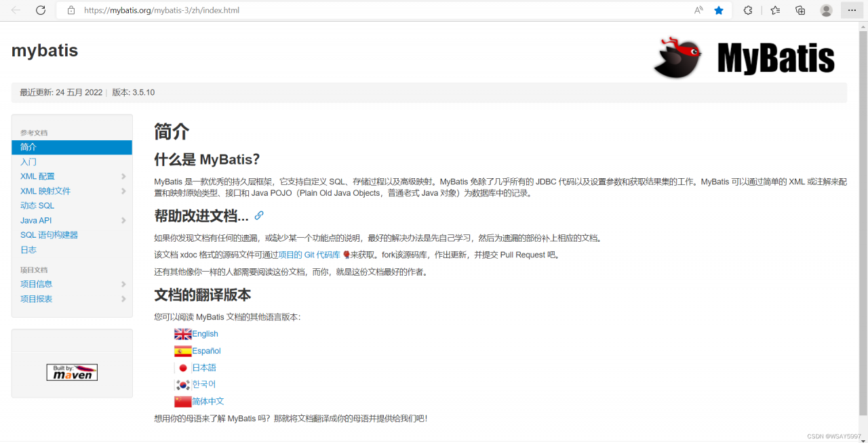Click the South Korean flag icon

click(x=182, y=384)
